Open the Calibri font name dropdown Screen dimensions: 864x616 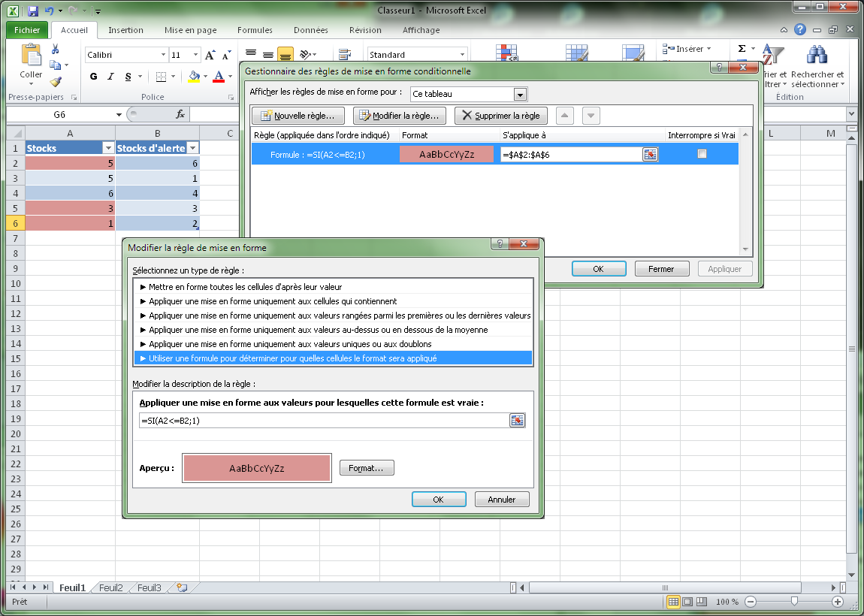(163, 55)
